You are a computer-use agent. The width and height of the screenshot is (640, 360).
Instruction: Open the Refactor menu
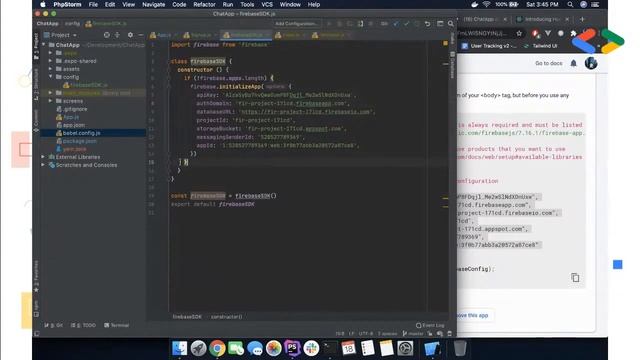click(204, 4)
